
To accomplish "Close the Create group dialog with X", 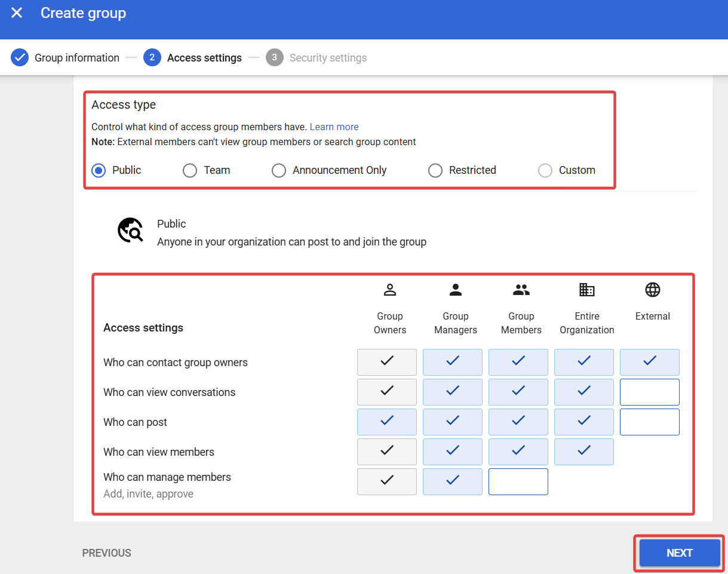I will (17, 13).
